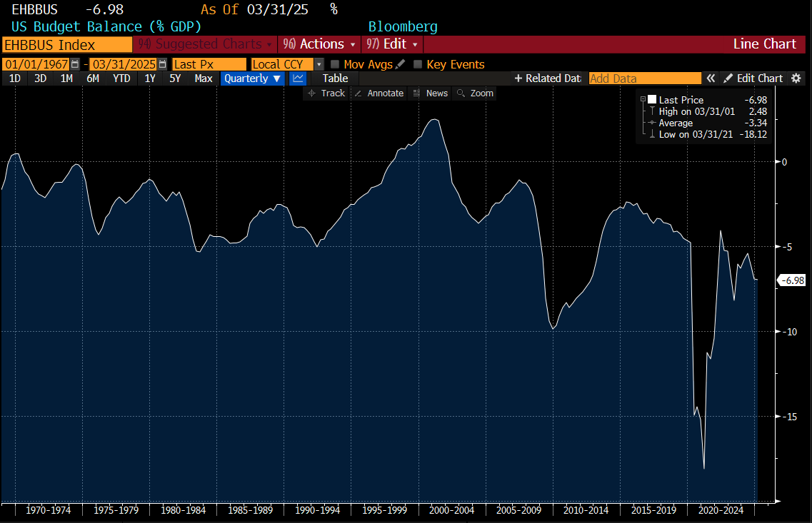This screenshot has height=523, width=812.
Task: Click the EHBBUS Index security field
Action: (x=67, y=44)
